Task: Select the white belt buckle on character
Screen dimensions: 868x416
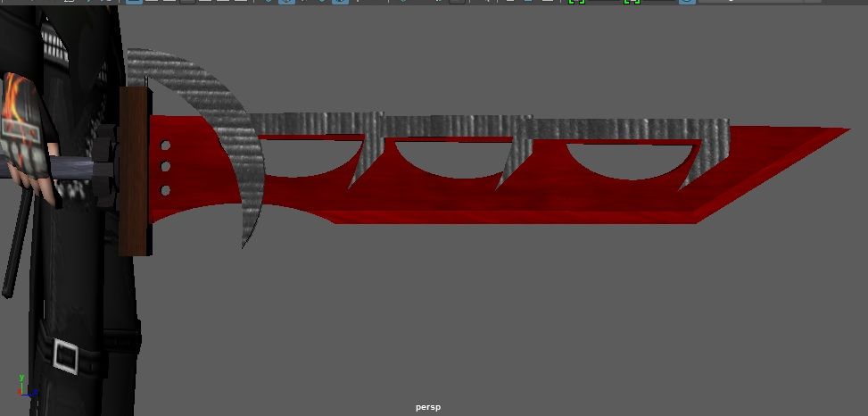Action: 65,356
